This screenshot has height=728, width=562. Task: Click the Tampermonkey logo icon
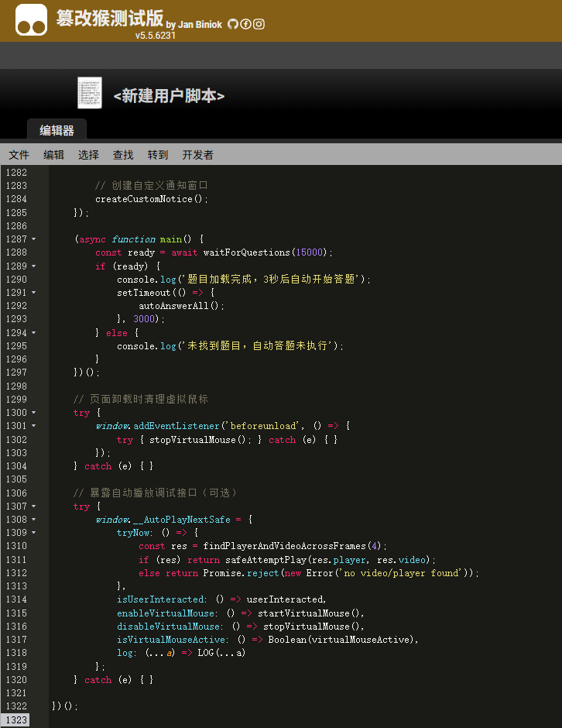[x=32, y=19]
